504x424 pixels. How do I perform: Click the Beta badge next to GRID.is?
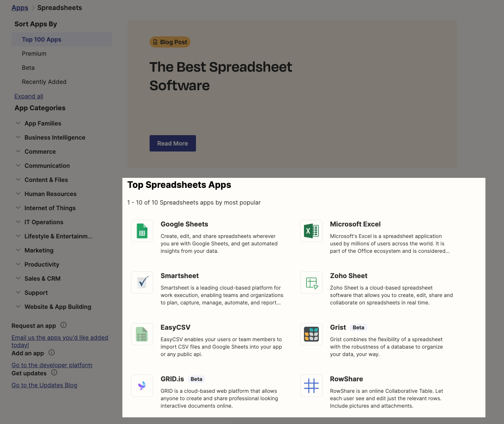196,379
